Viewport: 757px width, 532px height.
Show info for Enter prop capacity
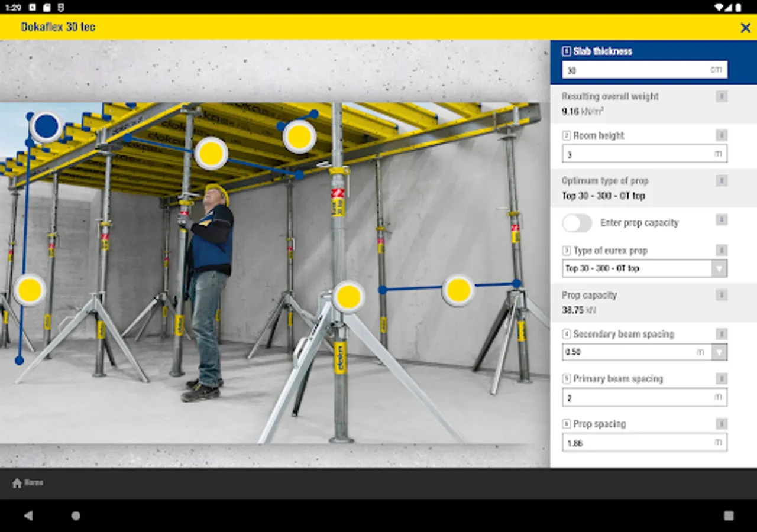(722, 220)
